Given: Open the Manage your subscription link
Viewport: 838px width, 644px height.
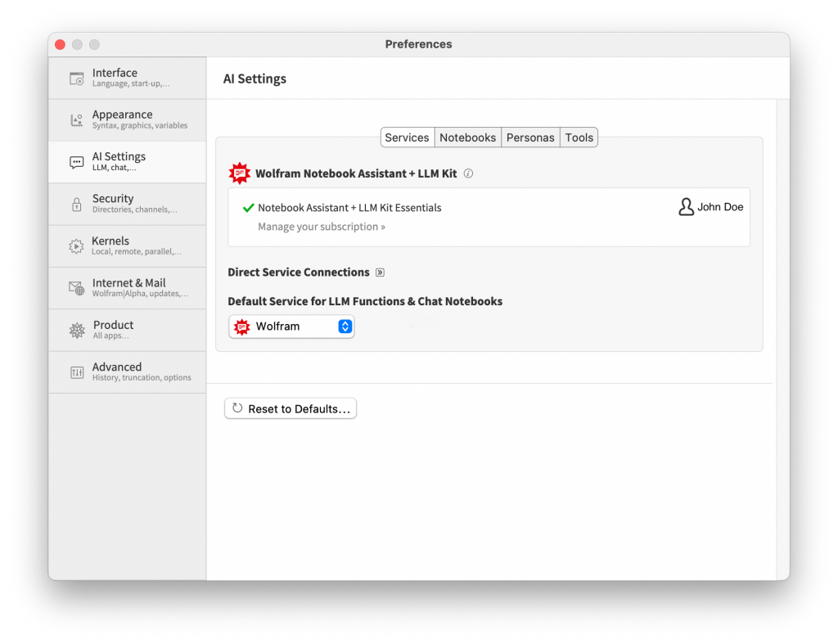Looking at the screenshot, I should 322,227.
